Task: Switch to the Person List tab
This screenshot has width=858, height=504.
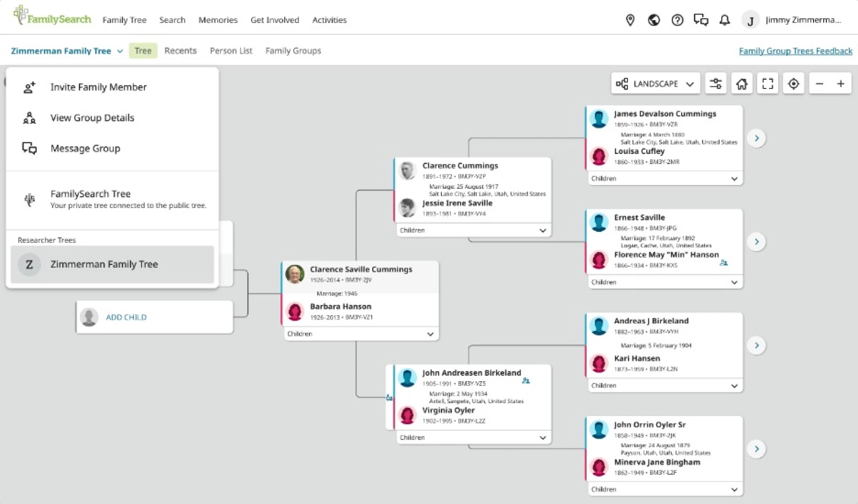Action: tap(231, 51)
